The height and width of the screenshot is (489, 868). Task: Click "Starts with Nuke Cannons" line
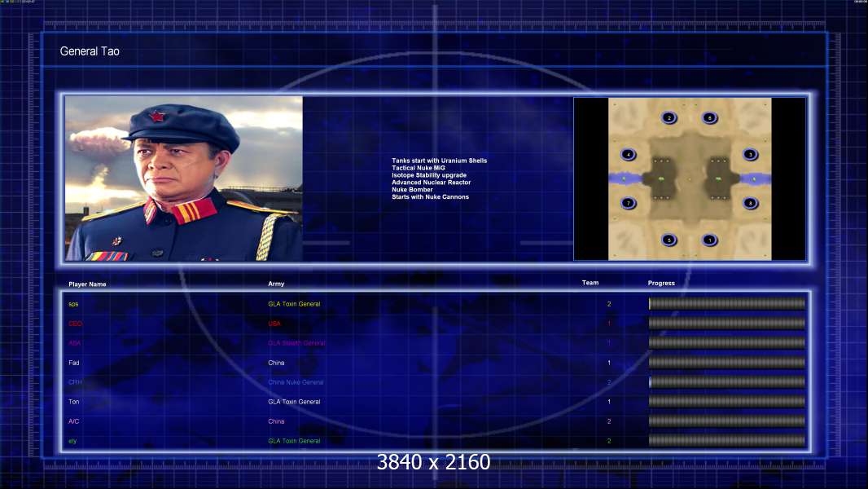click(430, 196)
